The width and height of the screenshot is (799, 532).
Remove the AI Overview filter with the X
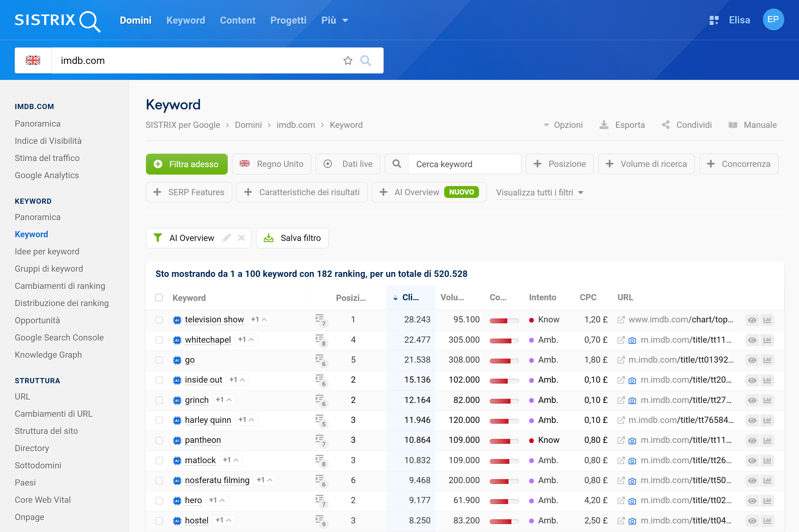(x=241, y=238)
